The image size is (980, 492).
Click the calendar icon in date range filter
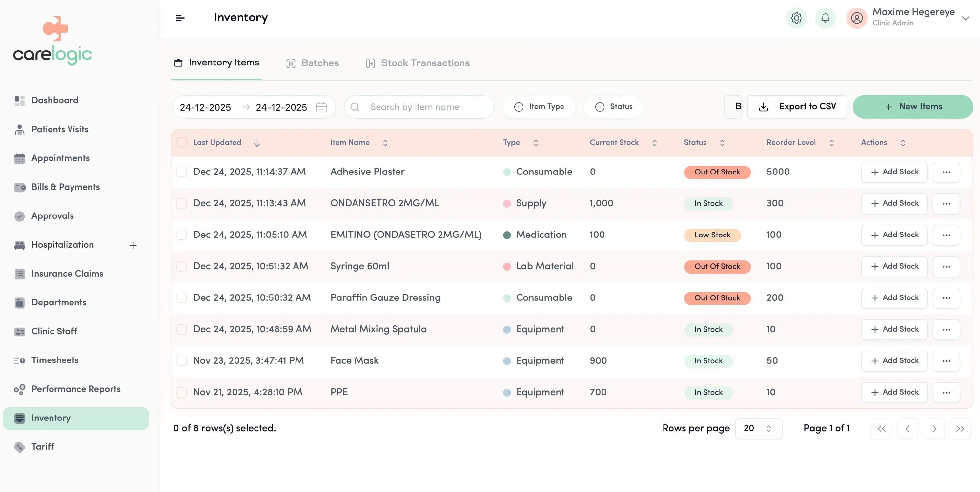(x=321, y=107)
